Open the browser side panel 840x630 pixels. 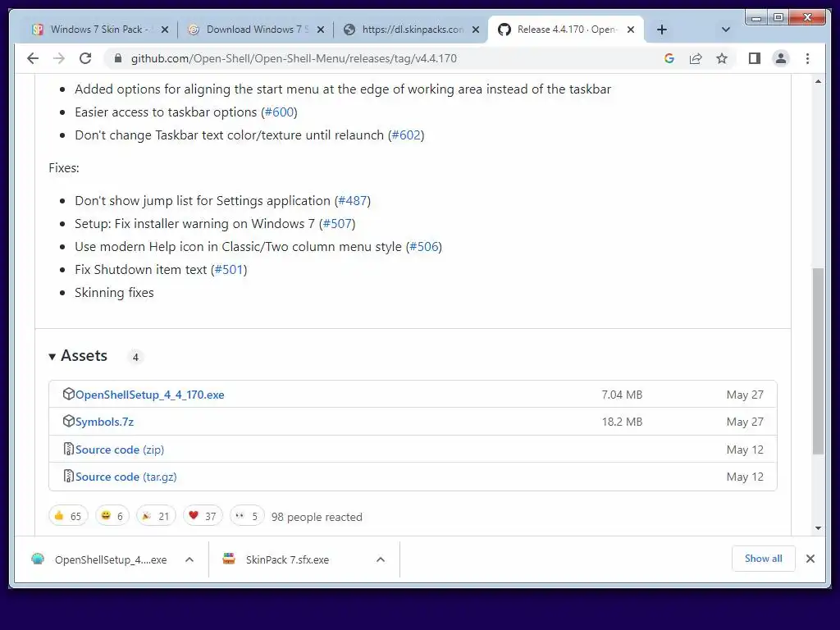755,58
